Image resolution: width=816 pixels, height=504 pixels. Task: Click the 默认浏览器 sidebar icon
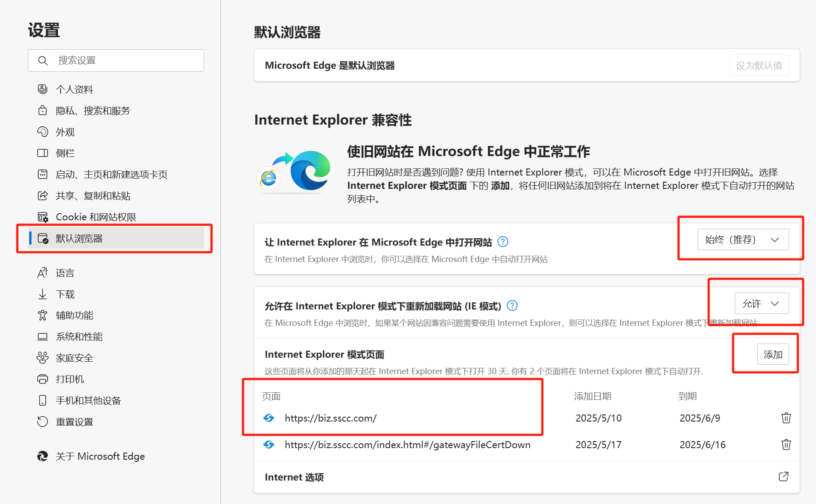[x=43, y=238]
